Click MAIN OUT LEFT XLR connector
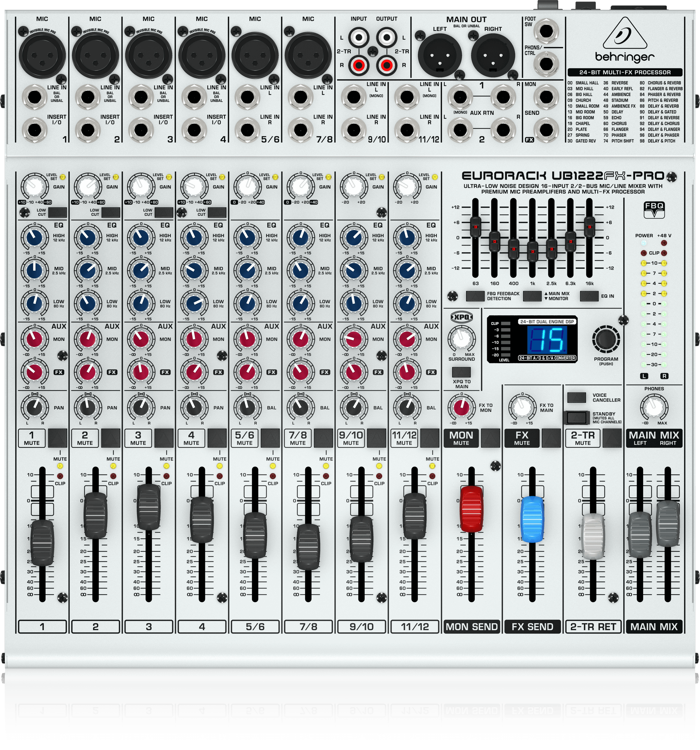 [x=440, y=55]
